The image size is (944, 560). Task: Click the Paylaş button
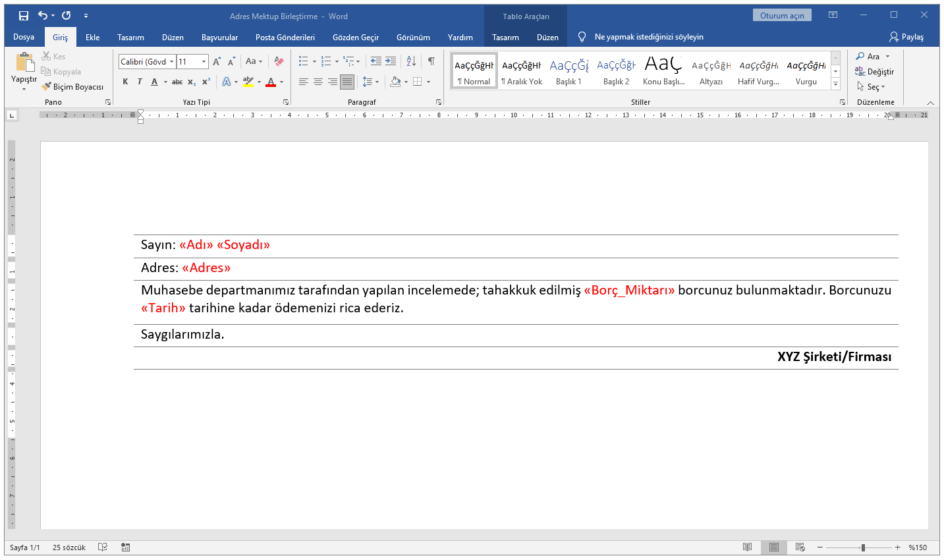coord(906,37)
